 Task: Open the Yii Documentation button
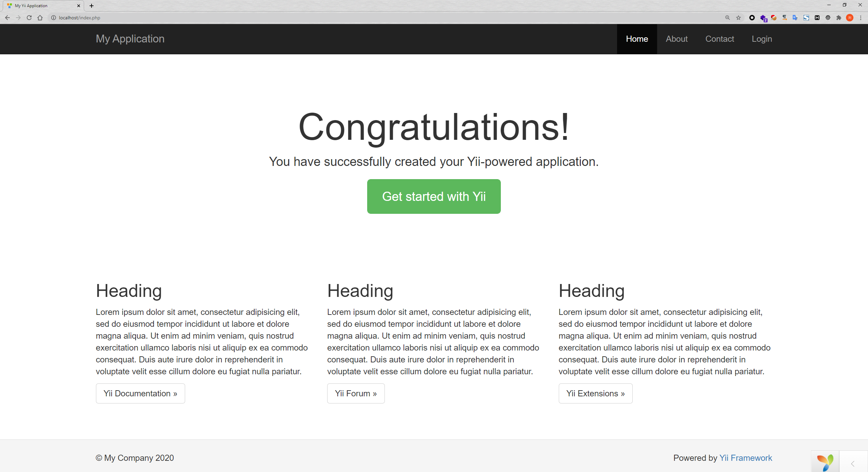(140, 393)
